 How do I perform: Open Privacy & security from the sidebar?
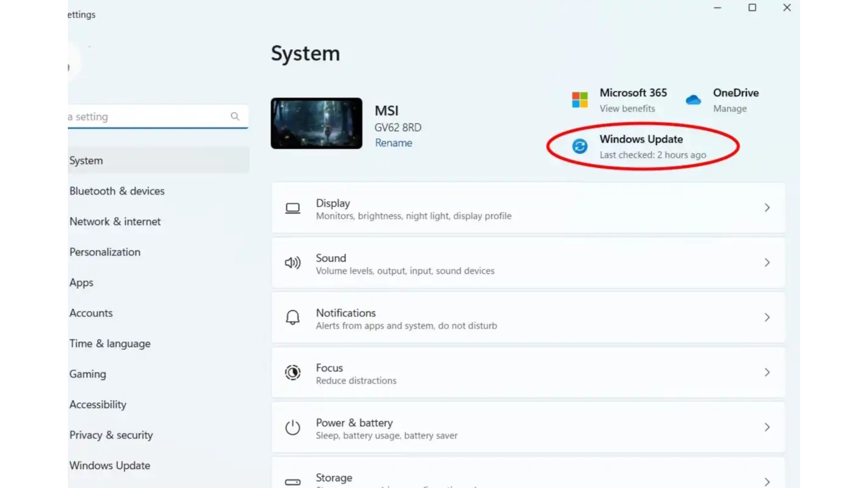pyautogui.click(x=111, y=435)
